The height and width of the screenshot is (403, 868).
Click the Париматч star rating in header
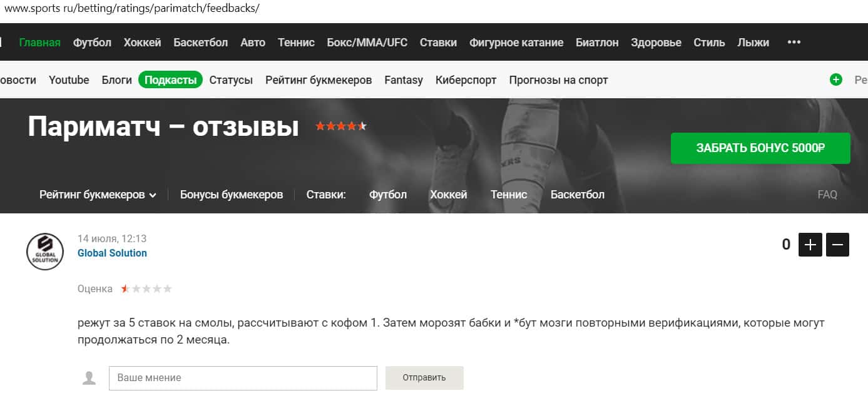coord(341,126)
